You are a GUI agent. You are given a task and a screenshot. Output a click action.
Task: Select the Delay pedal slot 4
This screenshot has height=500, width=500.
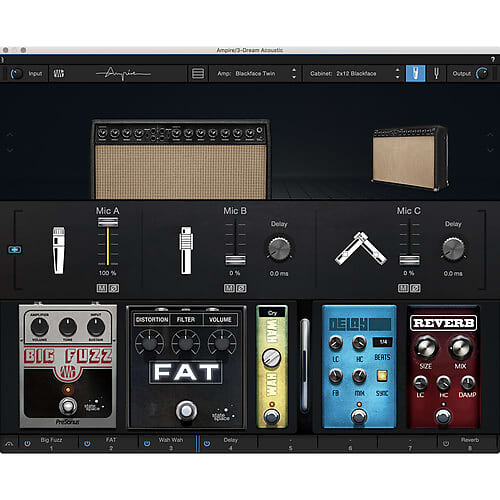tap(231, 443)
